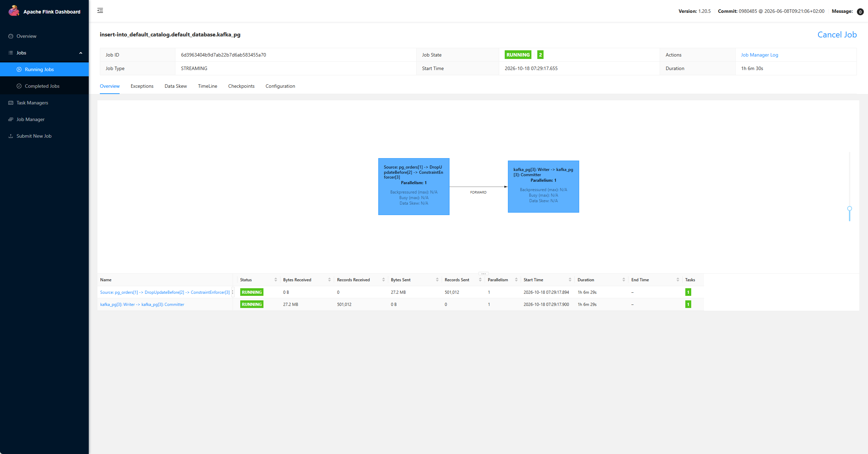The height and width of the screenshot is (454, 868).
Task: Go to Task Managers page
Action: pyautogui.click(x=44, y=103)
